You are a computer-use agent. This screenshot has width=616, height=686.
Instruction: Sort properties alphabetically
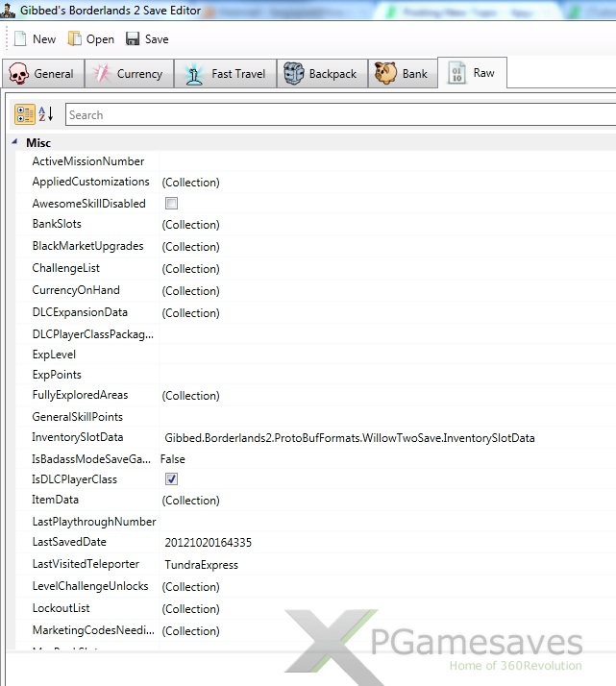[x=46, y=115]
